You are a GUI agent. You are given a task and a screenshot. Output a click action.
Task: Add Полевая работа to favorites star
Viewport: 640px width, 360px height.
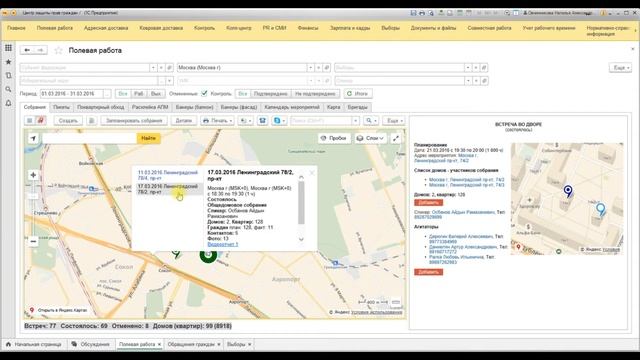(x=58, y=50)
